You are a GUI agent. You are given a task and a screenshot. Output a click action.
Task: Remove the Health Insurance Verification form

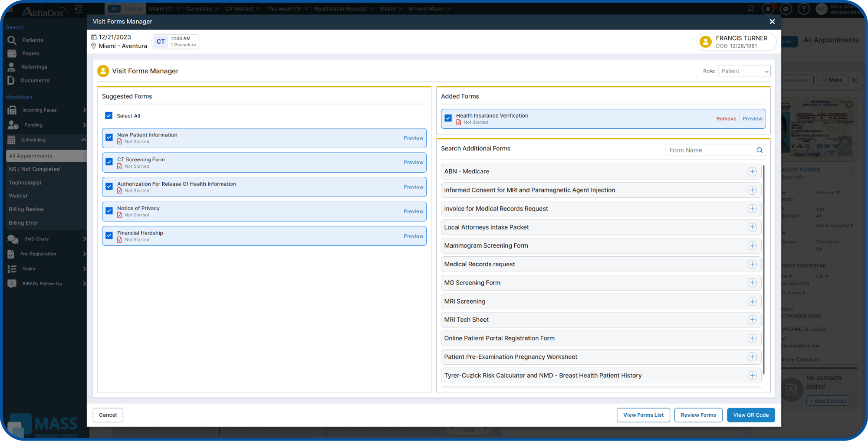(x=726, y=119)
